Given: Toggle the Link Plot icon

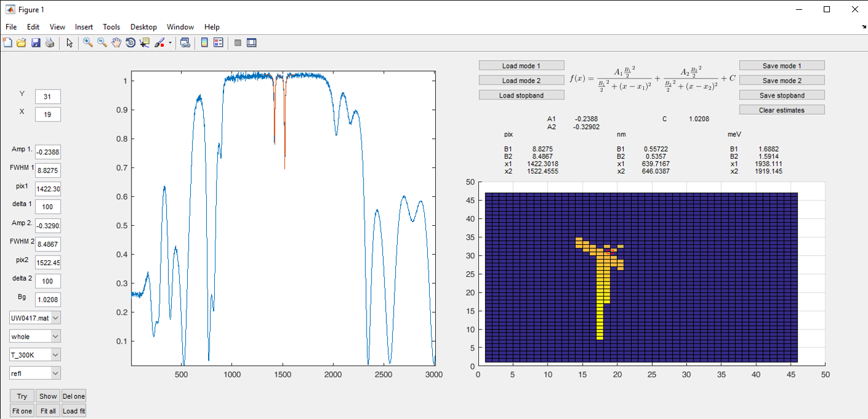Looking at the screenshot, I should 185,43.
